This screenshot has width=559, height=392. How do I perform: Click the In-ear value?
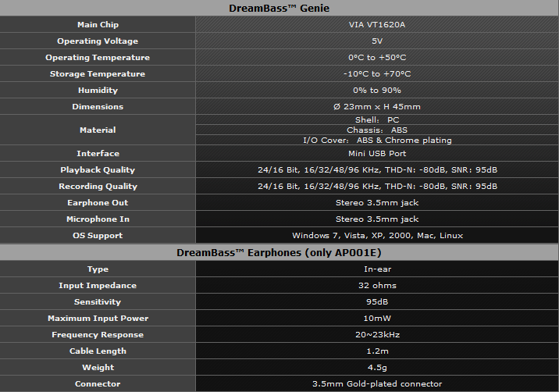(377, 269)
